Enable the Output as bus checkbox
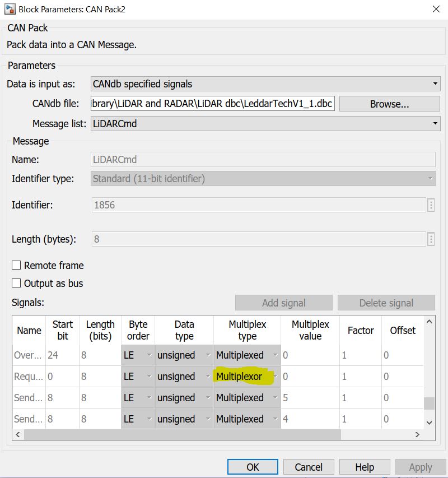The width and height of the screenshot is (448, 478). click(x=16, y=282)
